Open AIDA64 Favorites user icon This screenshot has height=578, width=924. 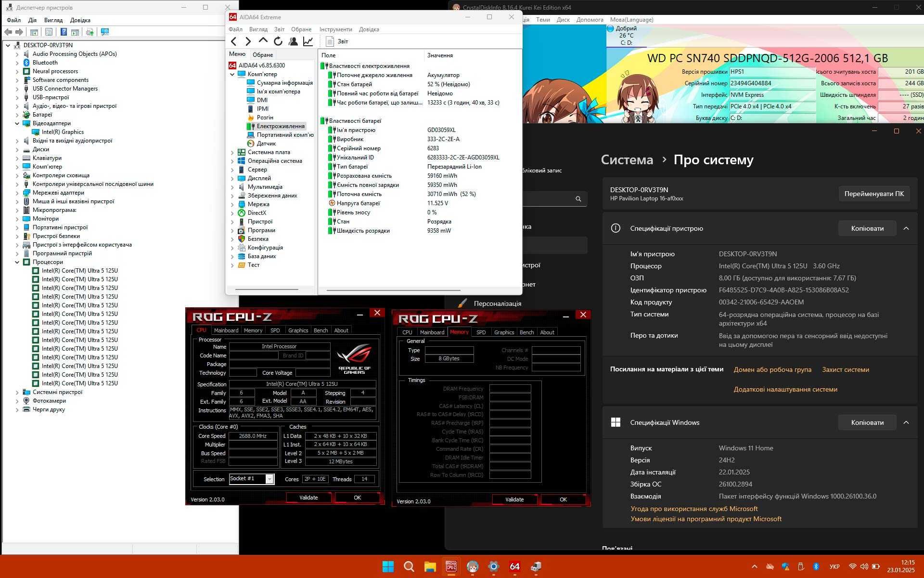[293, 41]
